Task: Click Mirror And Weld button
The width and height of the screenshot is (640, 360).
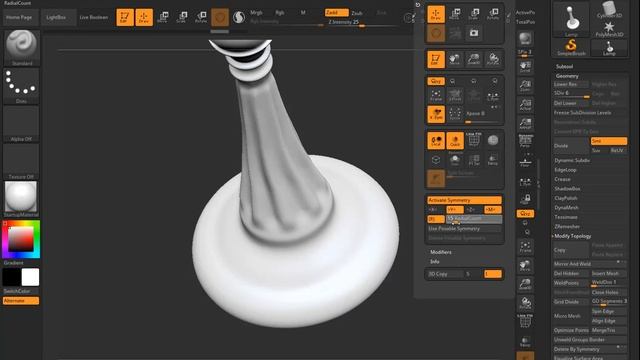Action: point(590,264)
